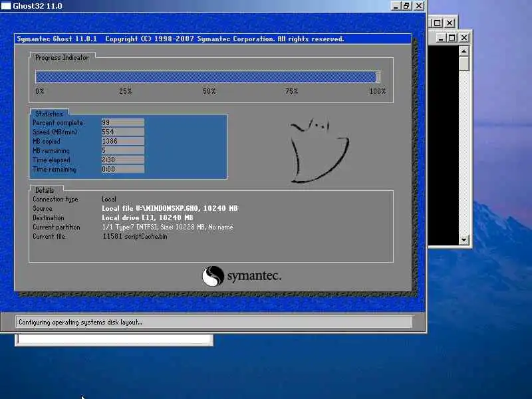Click the 50% progress label
532x399 pixels.
click(x=209, y=91)
